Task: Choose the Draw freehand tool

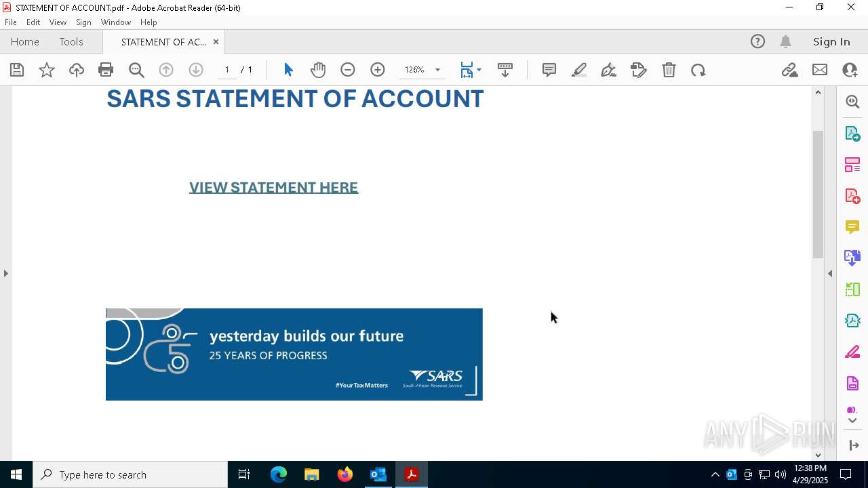Action: coord(609,70)
